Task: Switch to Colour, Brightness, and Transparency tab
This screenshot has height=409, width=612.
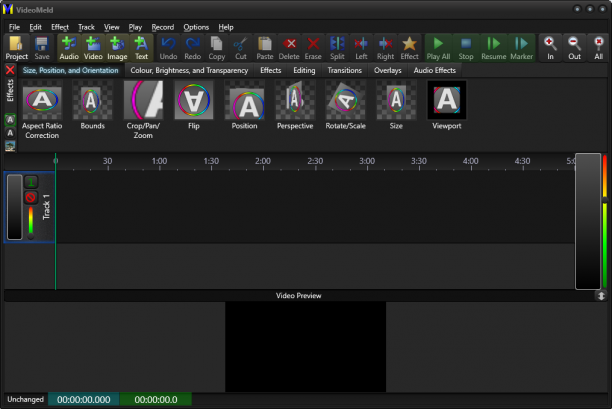Action: pyautogui.click(x=189, y=70)
